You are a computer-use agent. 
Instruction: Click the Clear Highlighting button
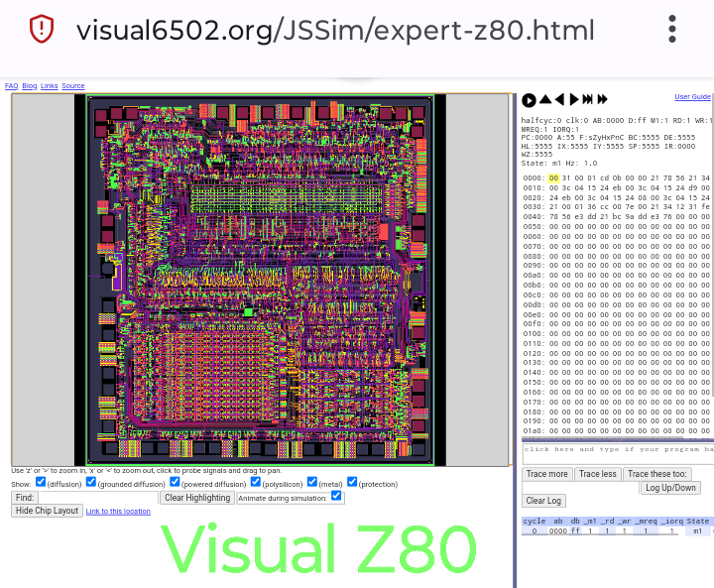196,498
